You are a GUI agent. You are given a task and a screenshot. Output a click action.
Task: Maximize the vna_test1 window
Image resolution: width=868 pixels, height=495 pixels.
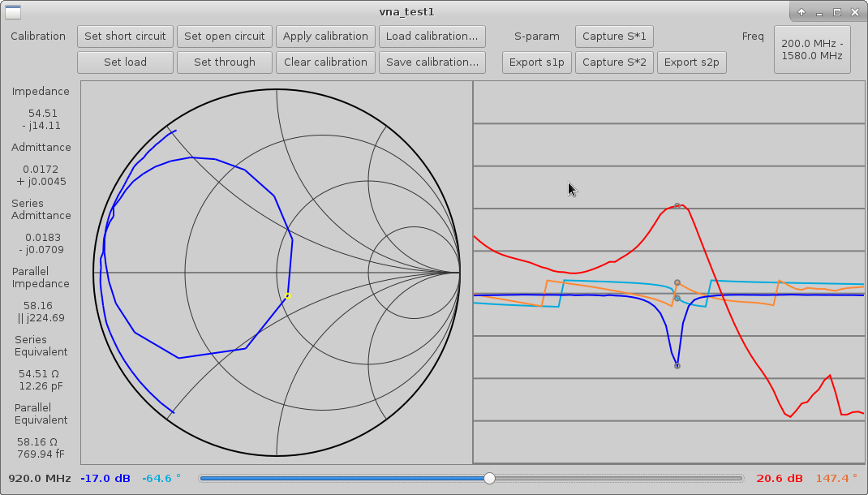pos(837,12)
